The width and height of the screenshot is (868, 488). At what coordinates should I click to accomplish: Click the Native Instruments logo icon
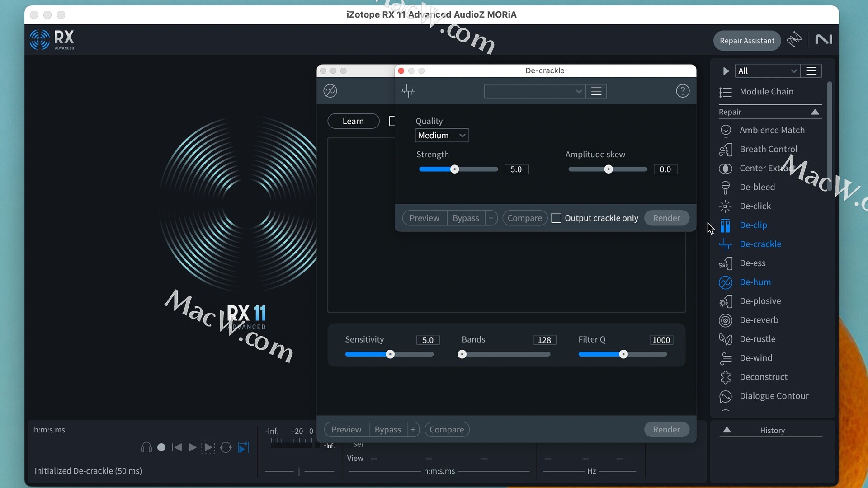(824, 40)
